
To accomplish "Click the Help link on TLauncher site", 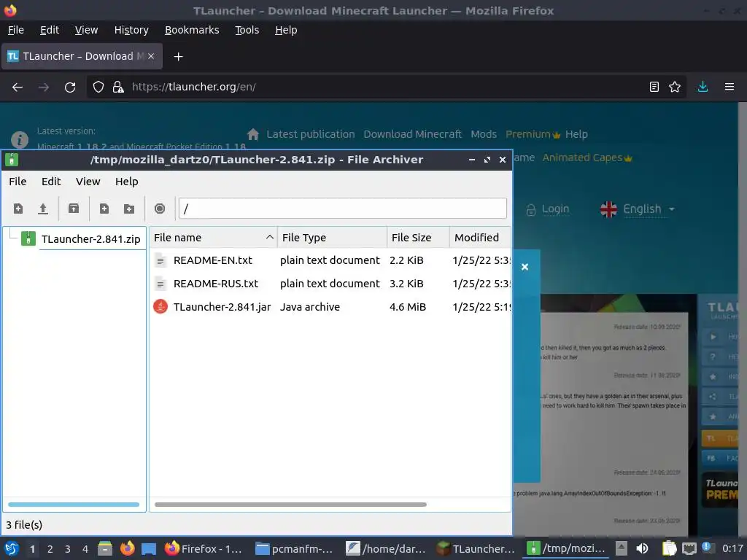I will [x=576, y=134].
